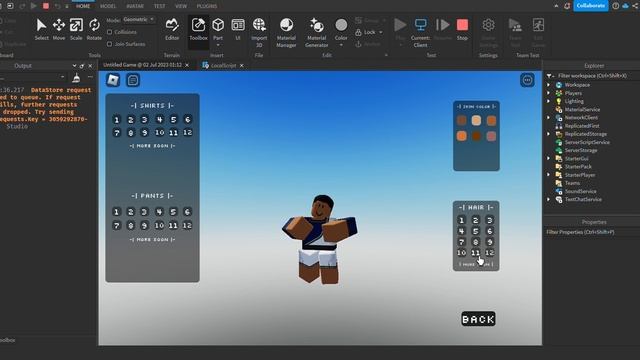Open the Terrain Editor
Viewport: 640px width, 360px height.
172,29
